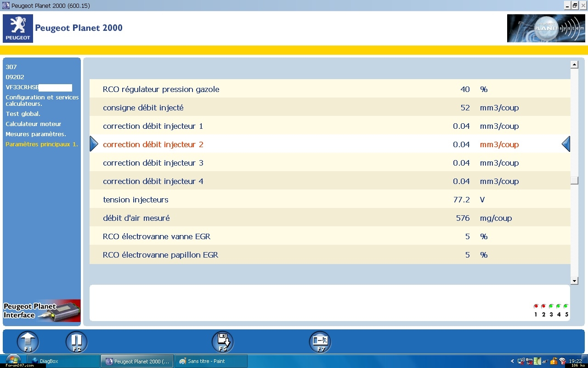
Task: Click the network with red X tray icon
Action: click(x=521, y=361)
